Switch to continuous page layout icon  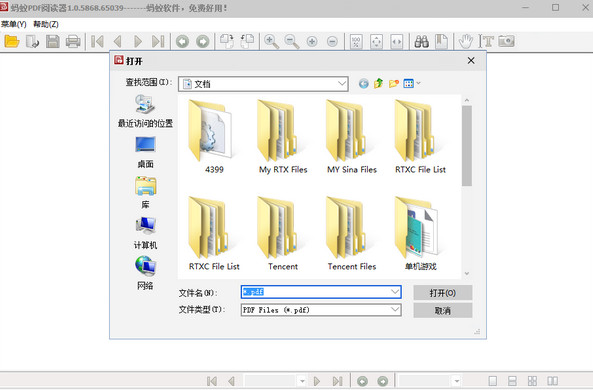click(512, 381)
